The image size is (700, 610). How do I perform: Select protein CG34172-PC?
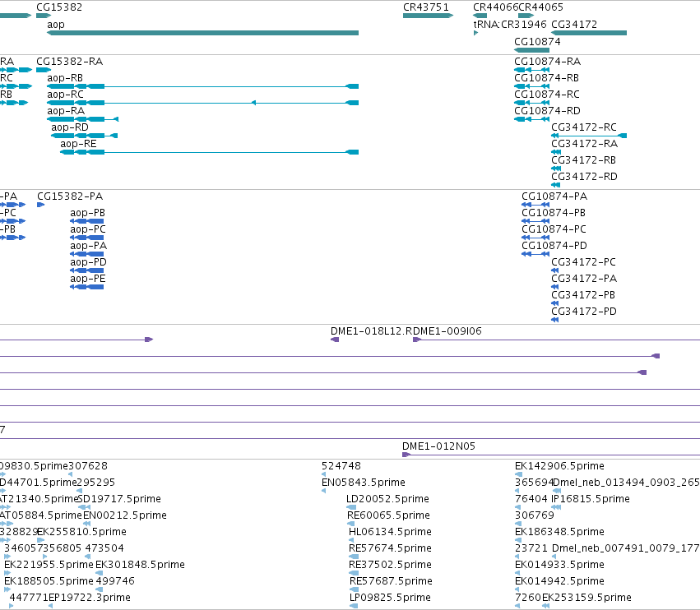[x=555, y=270]
